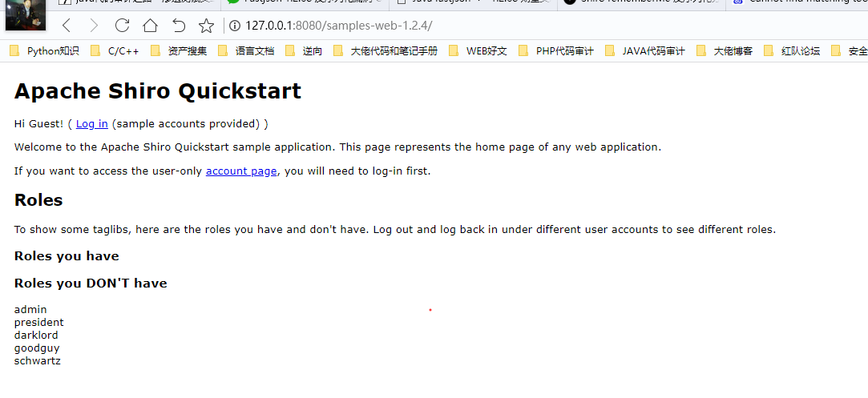This screenshot has width=868, height=398.
Task: Click the 'Roles you DON'T have' subheading
Action: click(x=91, y=283)
